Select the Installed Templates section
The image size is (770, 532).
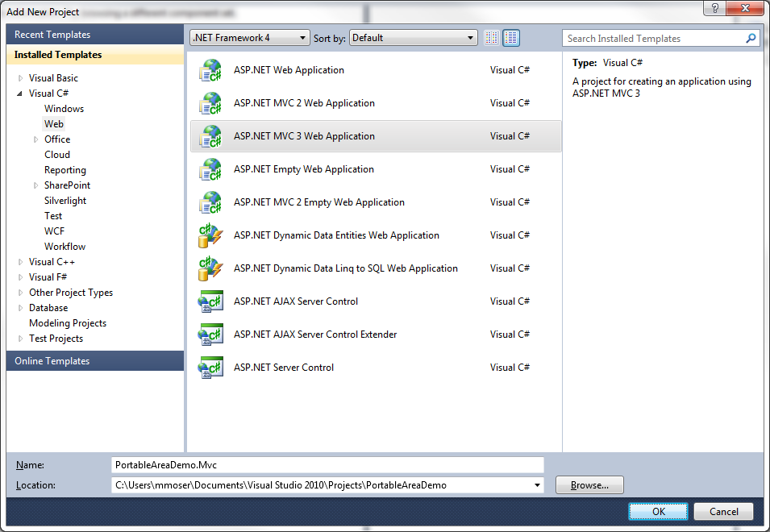click(95, 55)
